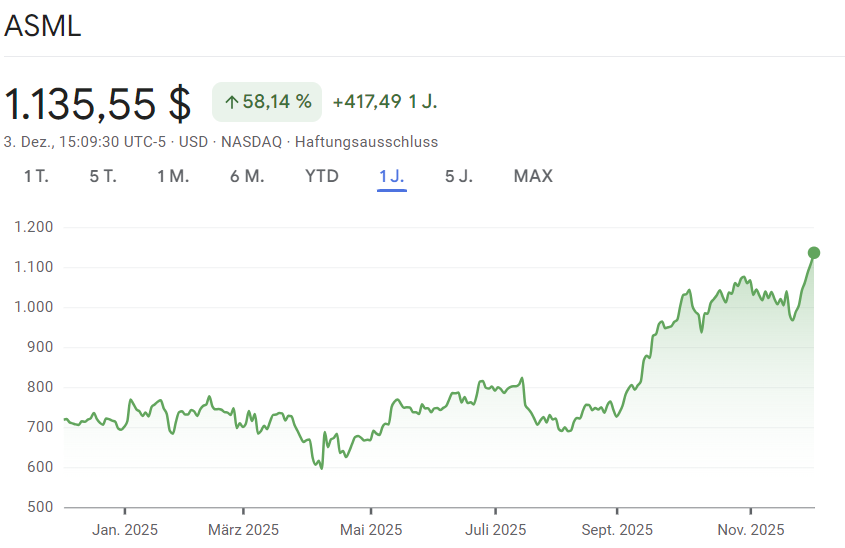The width and height of the screenshot is (845, 548).
Task: Click the 900 y-axis value
Action: point(40,347)
